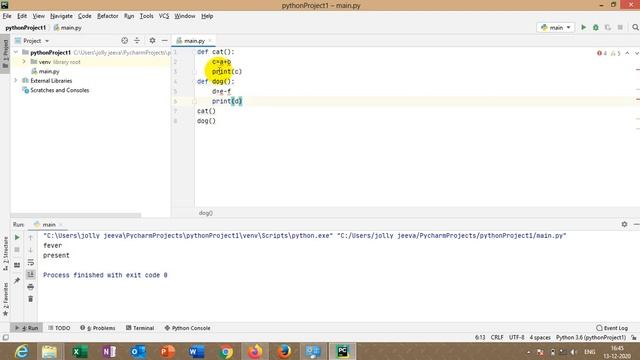Start the Debug main bug icon
640x360 pixels.
pos(596,27)
